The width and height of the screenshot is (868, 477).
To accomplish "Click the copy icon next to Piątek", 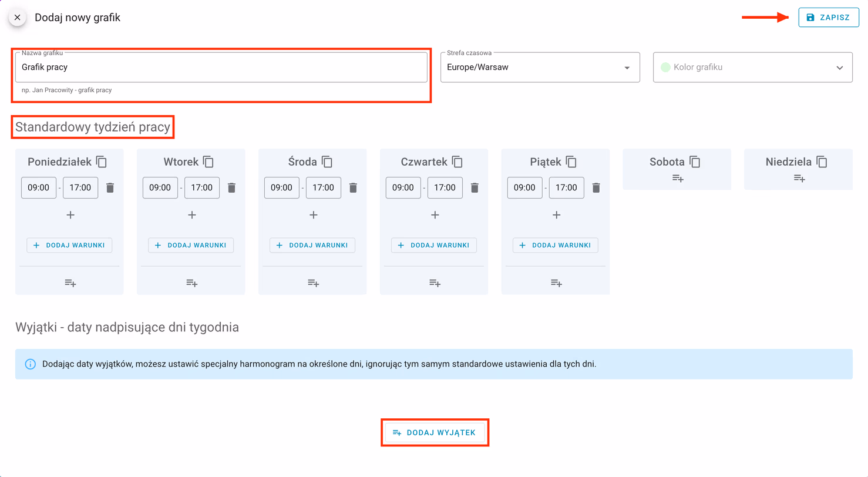I will tap(571, 162).
